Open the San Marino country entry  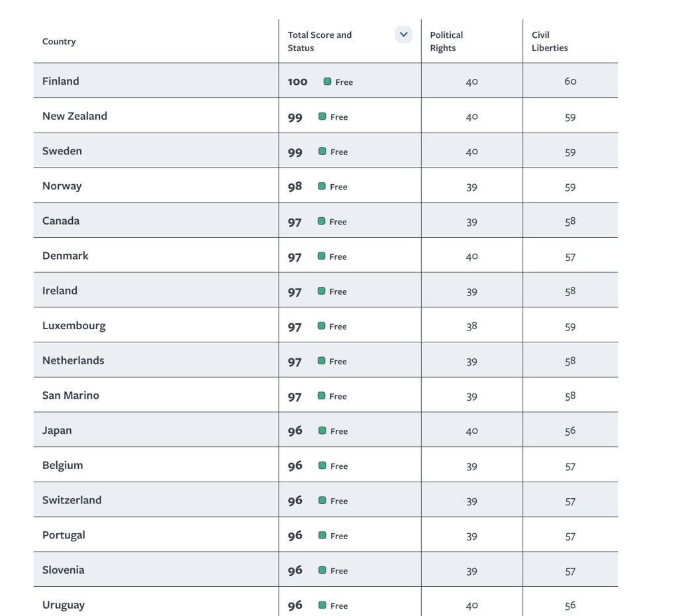point(70,395)
